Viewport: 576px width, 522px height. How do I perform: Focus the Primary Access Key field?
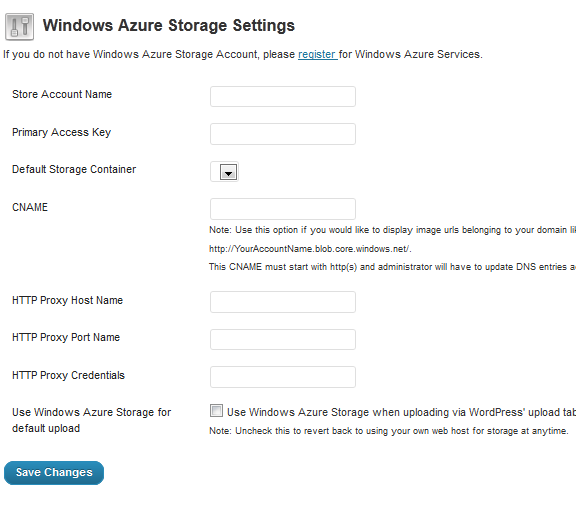(282, 134)
